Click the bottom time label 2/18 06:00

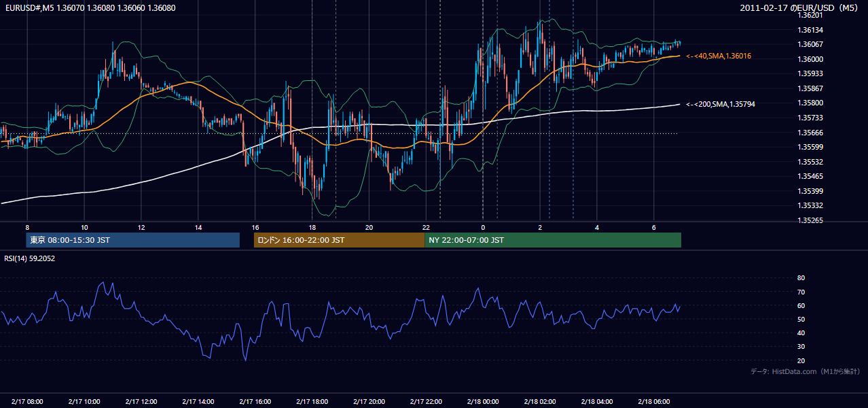pos(654,402)
